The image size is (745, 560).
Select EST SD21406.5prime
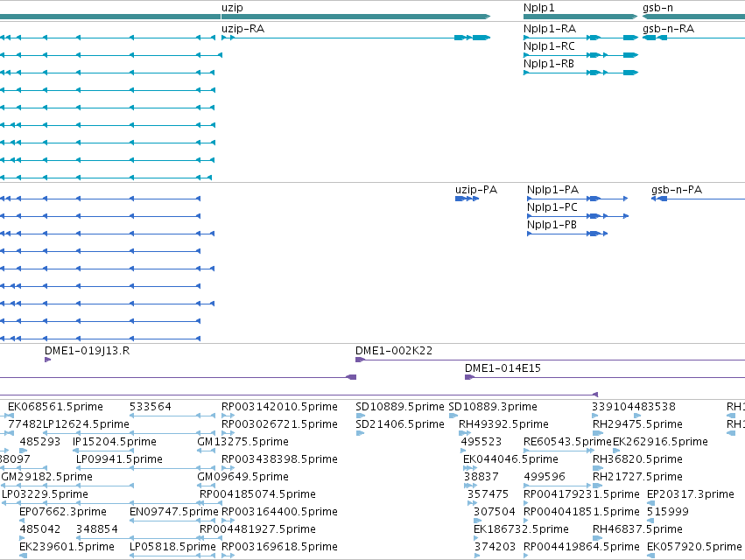point(399,424)
